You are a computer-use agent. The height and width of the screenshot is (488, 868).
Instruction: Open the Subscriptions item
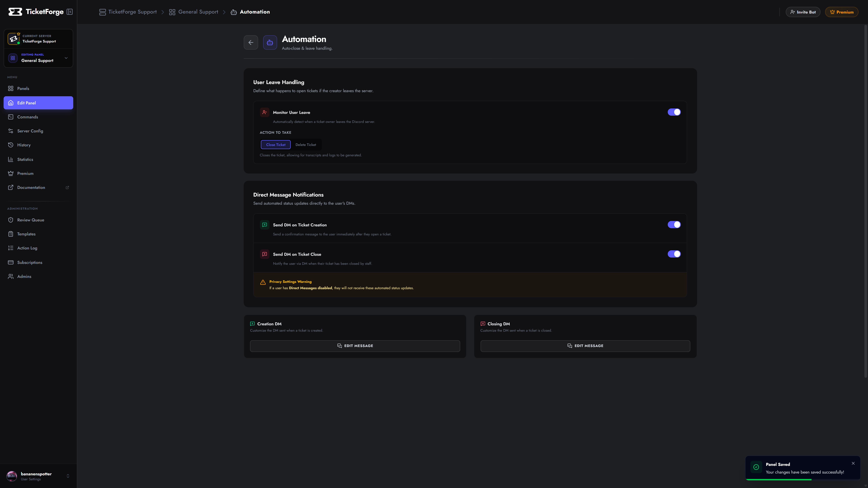coord(38,262)
